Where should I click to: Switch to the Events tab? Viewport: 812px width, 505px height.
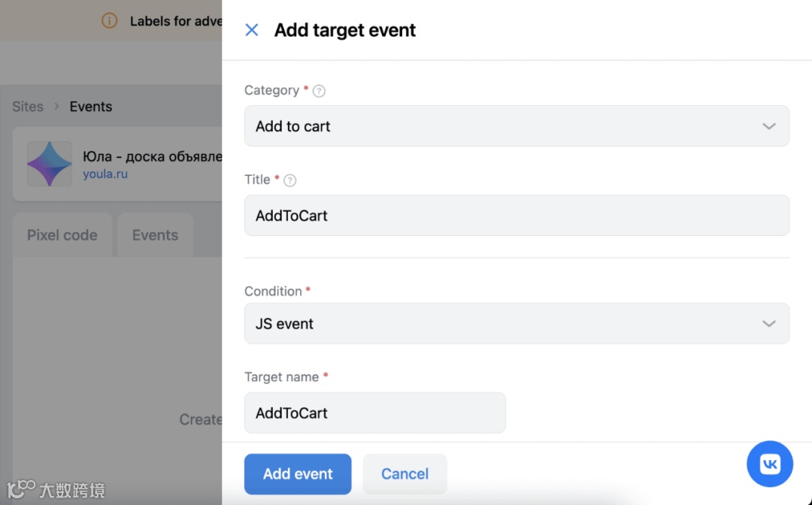(x=155, y=235)
